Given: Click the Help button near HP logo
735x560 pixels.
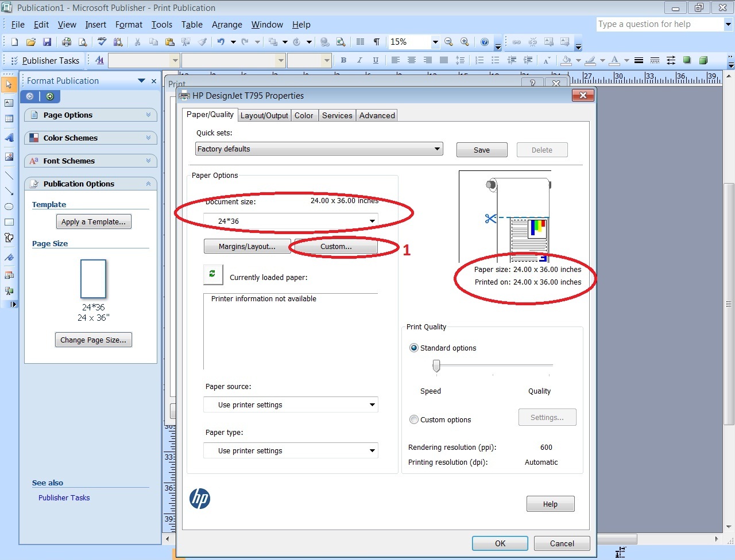Looking at the screenshot, I should [x=550, y=504].
